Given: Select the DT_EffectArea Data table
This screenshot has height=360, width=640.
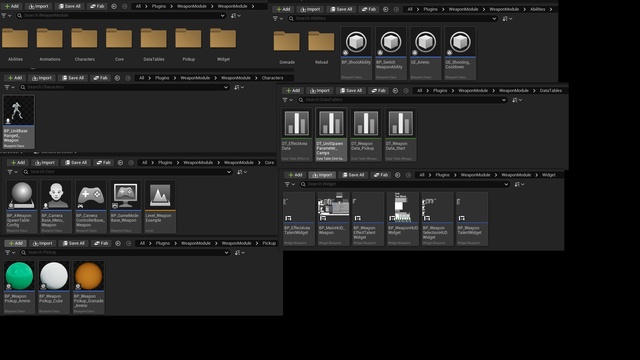Looking at the screenshot, I should (297, 134).
